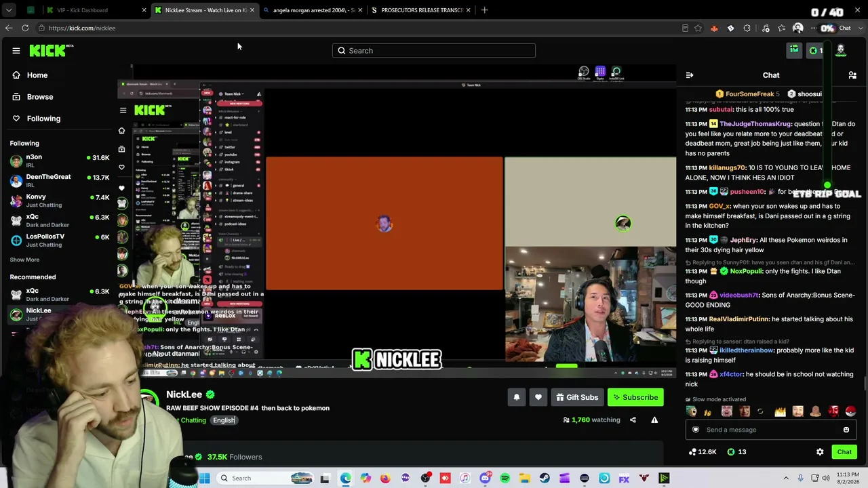Open the reader view icon in address bar
868x488 pixels.
[x=685, y=28]
